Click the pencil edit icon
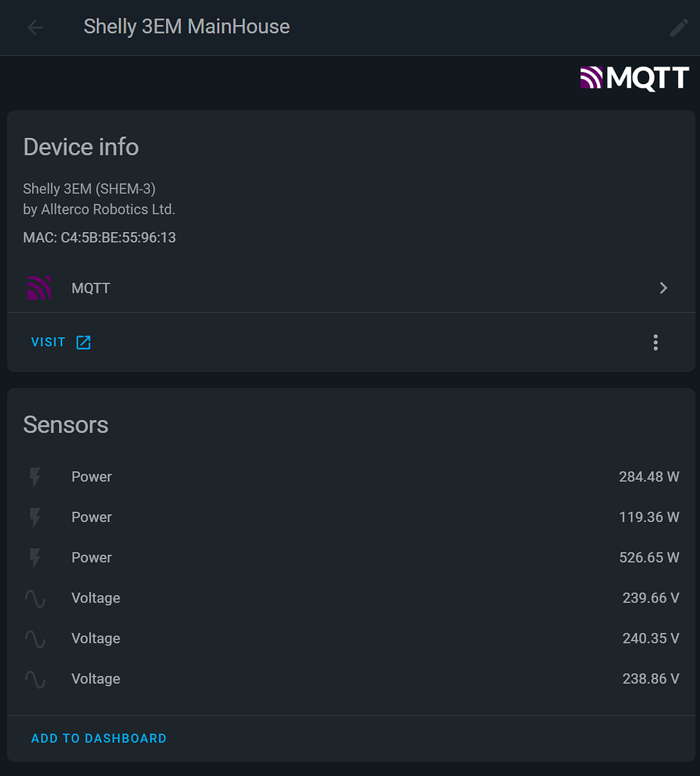The height and width of the screenshot is (776, 700). pos(679,27)
